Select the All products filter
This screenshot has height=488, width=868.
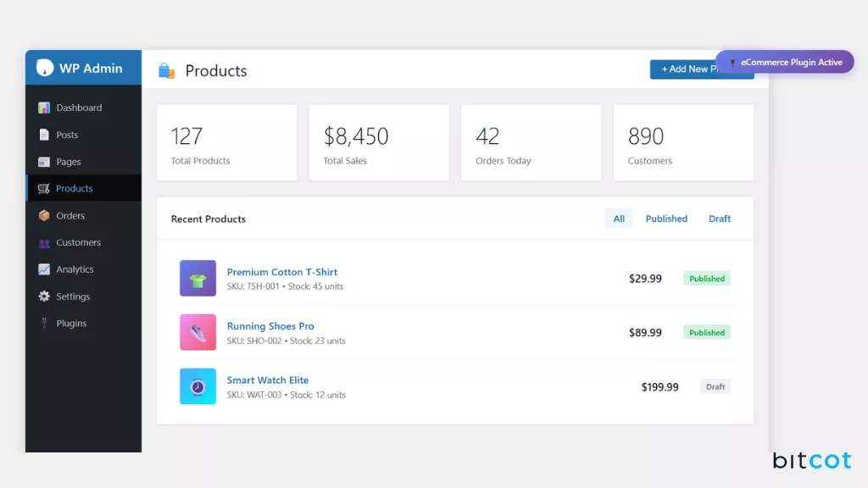click(618, 219)
